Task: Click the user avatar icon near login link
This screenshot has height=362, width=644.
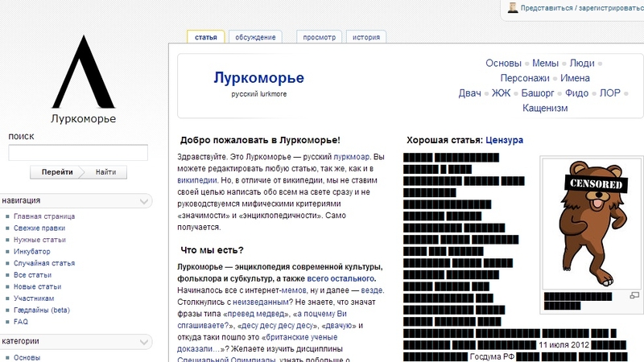Action: coord(513,7)
